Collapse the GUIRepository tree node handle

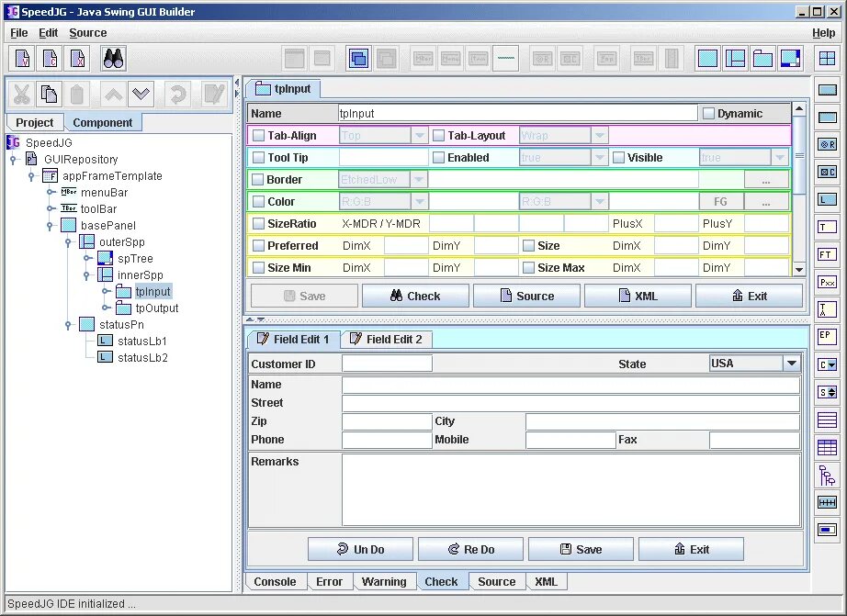pos(13,159)
